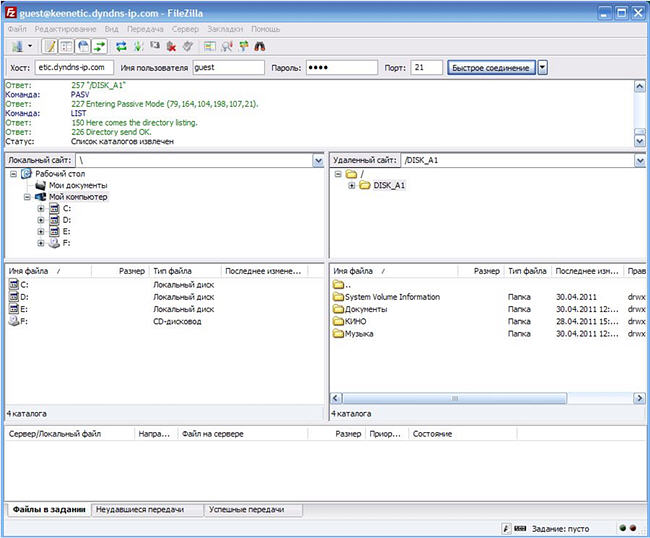Open filename filters icon in toolbar
The height and width of the screenshot is (538, 650).
[x=209, y=46]
